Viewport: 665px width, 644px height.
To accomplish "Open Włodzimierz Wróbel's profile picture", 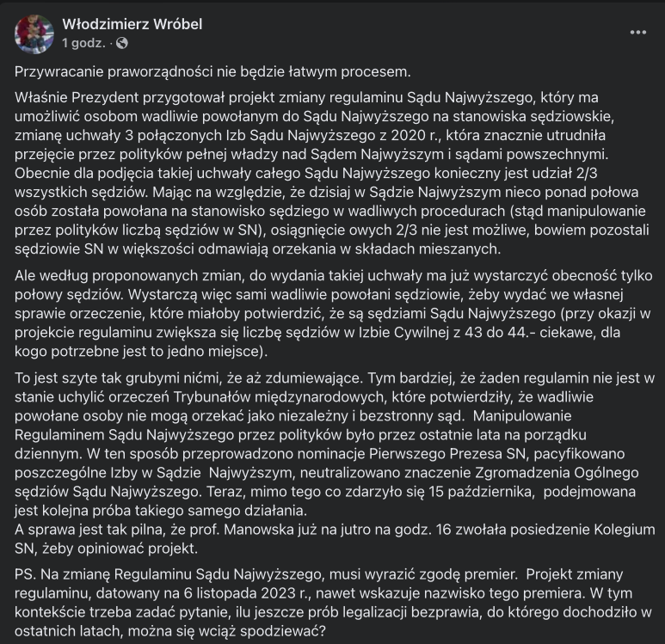I will coord(32,32).
